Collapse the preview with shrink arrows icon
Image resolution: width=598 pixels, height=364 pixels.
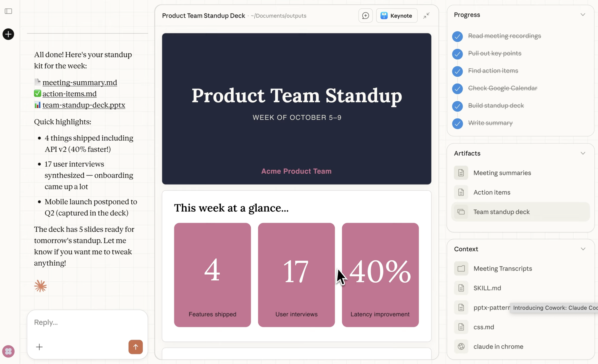[426, 16]
